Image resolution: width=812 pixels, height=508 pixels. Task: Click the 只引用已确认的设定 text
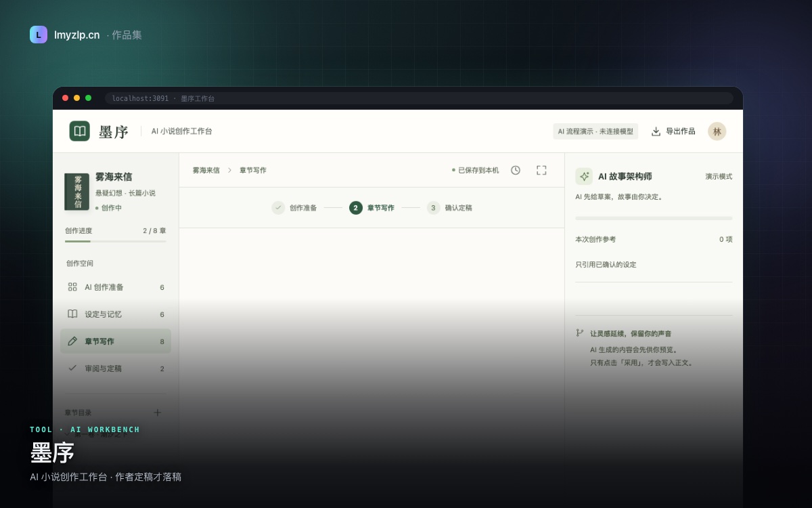[x=606, y=265]
